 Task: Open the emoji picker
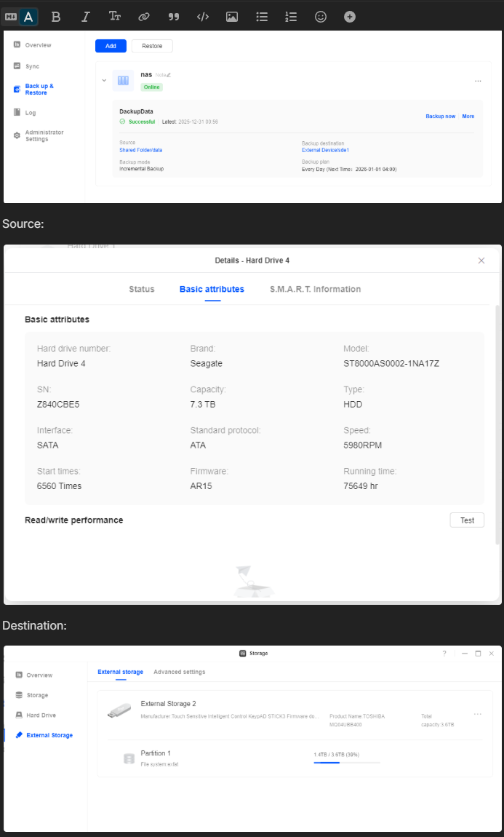coord(321,17)
